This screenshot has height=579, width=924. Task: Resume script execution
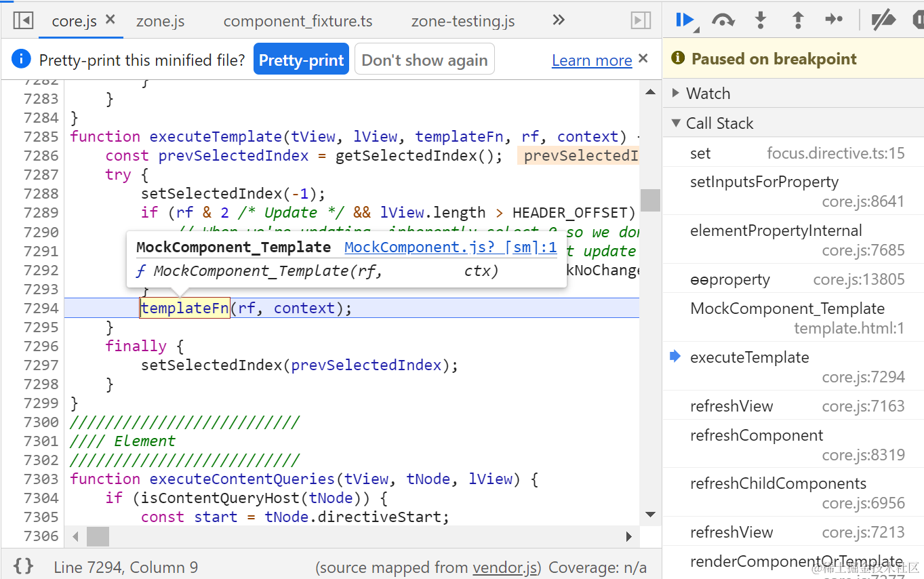685,20
